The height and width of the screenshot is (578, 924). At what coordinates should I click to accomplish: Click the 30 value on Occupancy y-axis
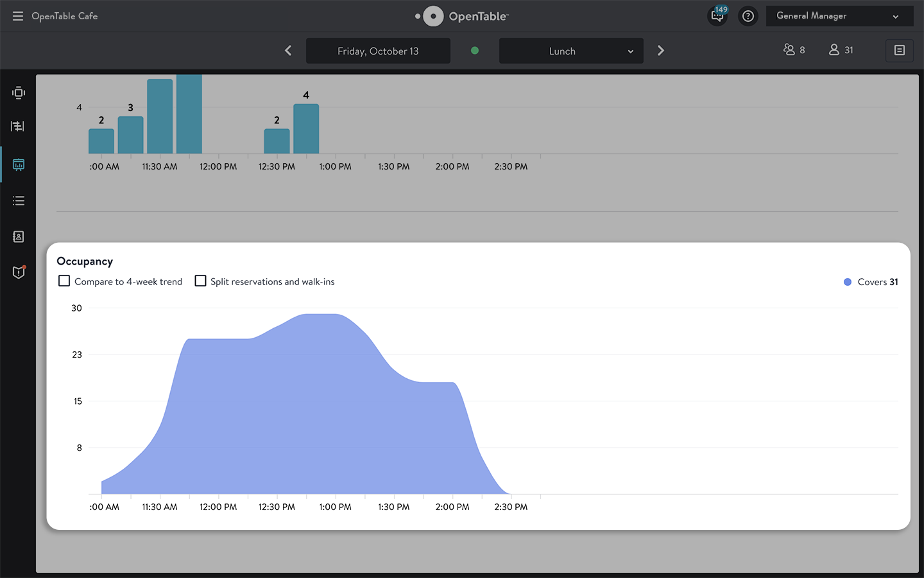coord(76,308)
